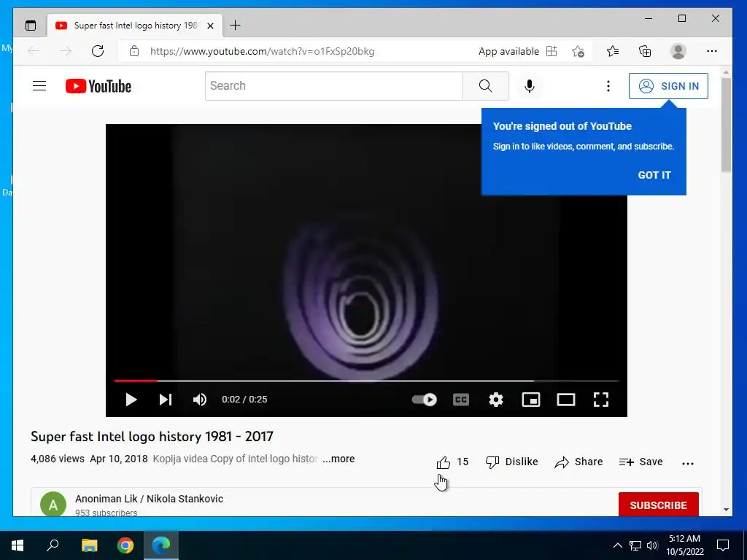Enable miniplayer mode

tap(531, 400)
